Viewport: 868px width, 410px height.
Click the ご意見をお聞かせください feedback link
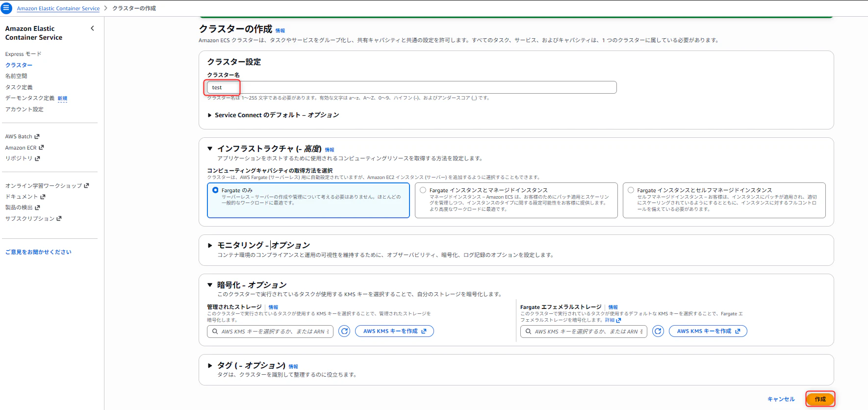pos(38,252)
